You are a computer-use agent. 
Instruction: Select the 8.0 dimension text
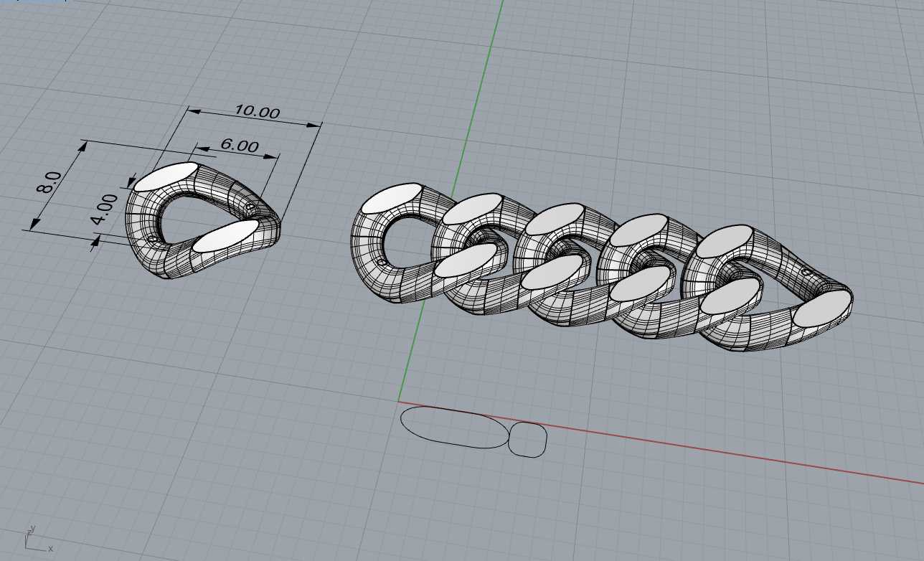50,181
